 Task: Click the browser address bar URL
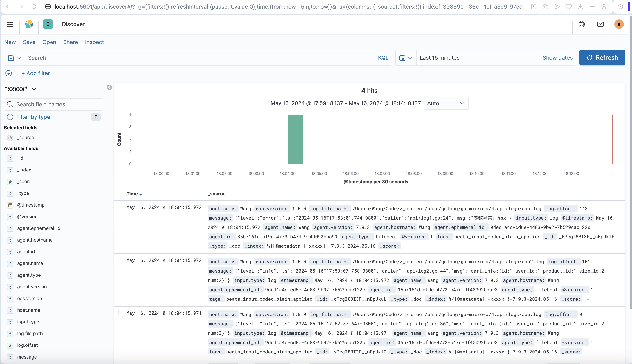288,6
